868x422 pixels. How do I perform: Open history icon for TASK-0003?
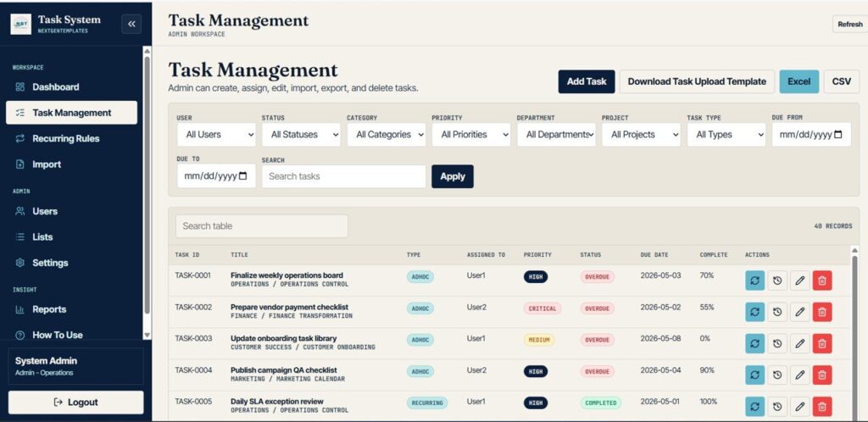tap(777, 343)
